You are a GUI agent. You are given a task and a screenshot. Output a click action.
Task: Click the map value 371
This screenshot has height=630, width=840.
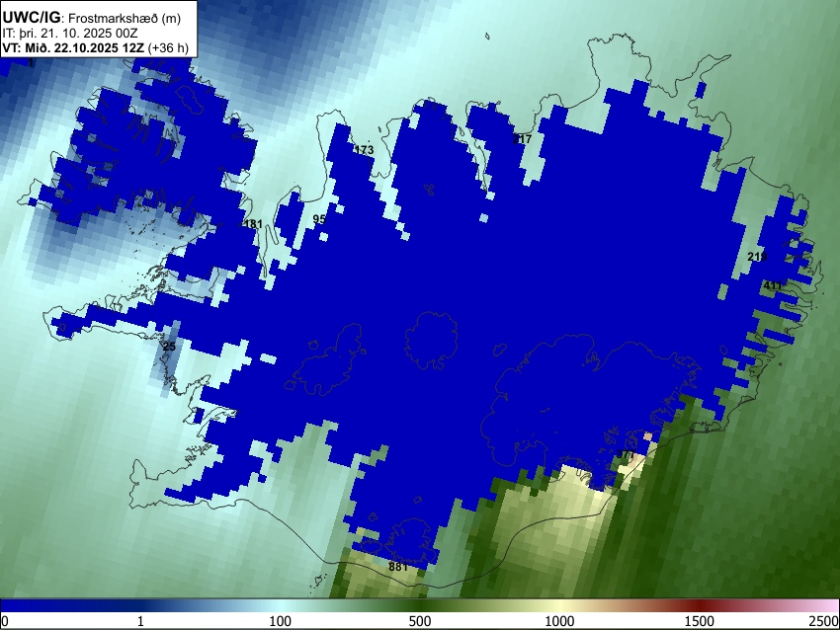(x=625, y=454)
